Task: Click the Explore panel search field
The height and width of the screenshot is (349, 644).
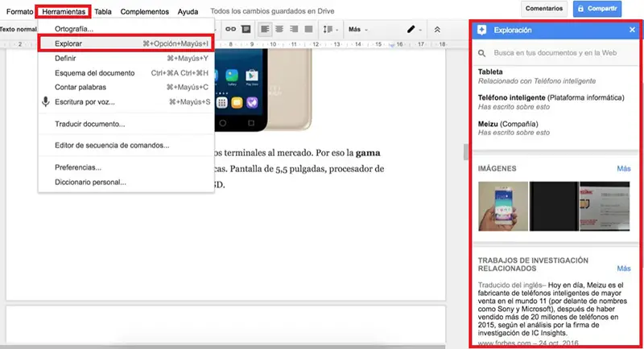Action: (555, 53)
